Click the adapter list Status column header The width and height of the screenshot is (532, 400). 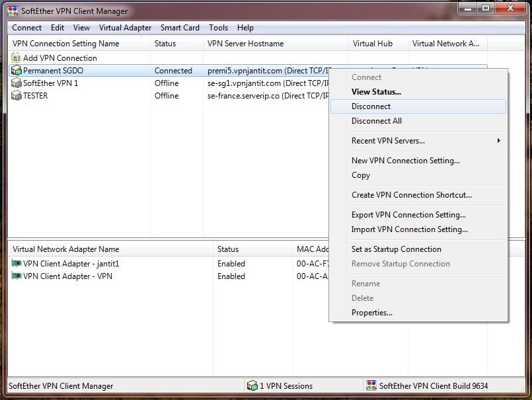(x=252, y=249)
